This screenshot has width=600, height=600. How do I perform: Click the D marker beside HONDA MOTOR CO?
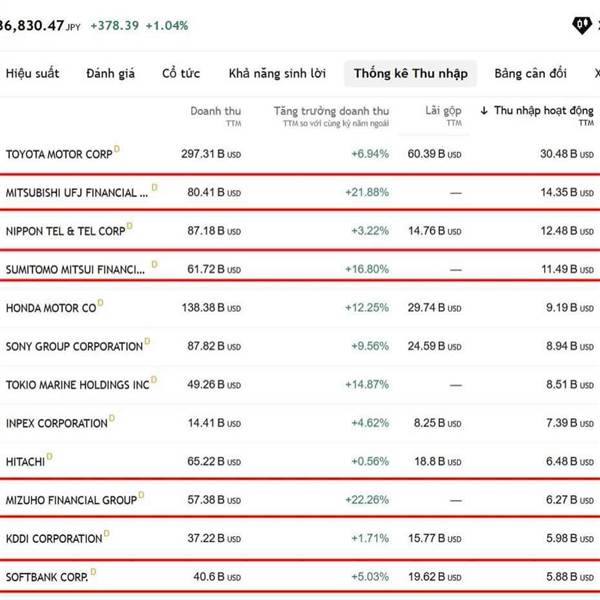[x=100, y=303]
